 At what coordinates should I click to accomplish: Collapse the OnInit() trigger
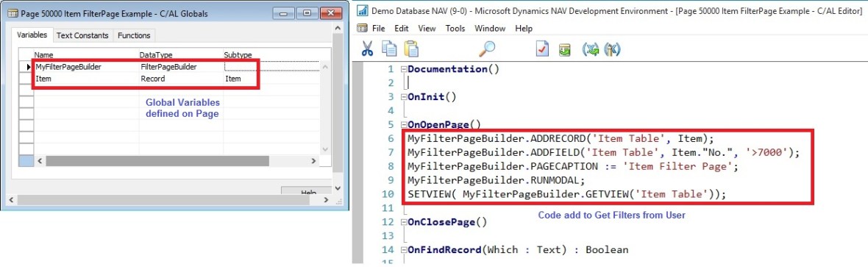pyautogui.click(x=404, y=98)
